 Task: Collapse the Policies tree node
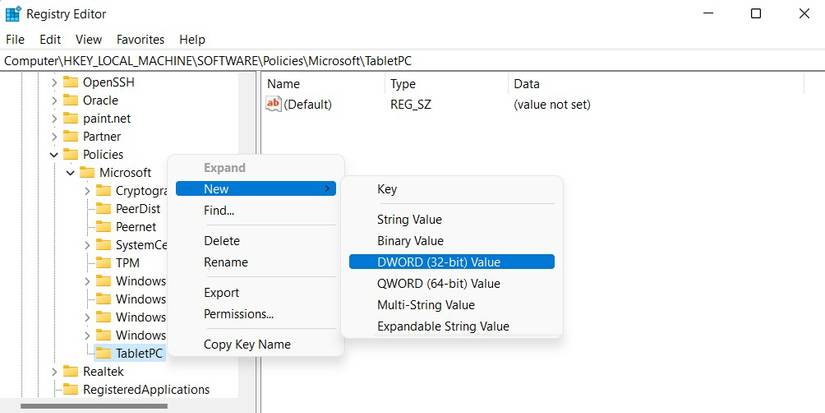tap(54, 155)
